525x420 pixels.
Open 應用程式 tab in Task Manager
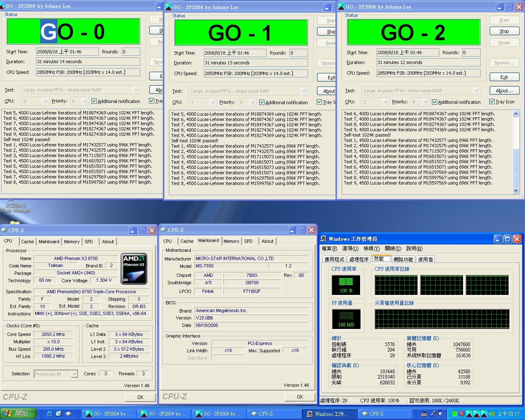[x=335, y=259]
